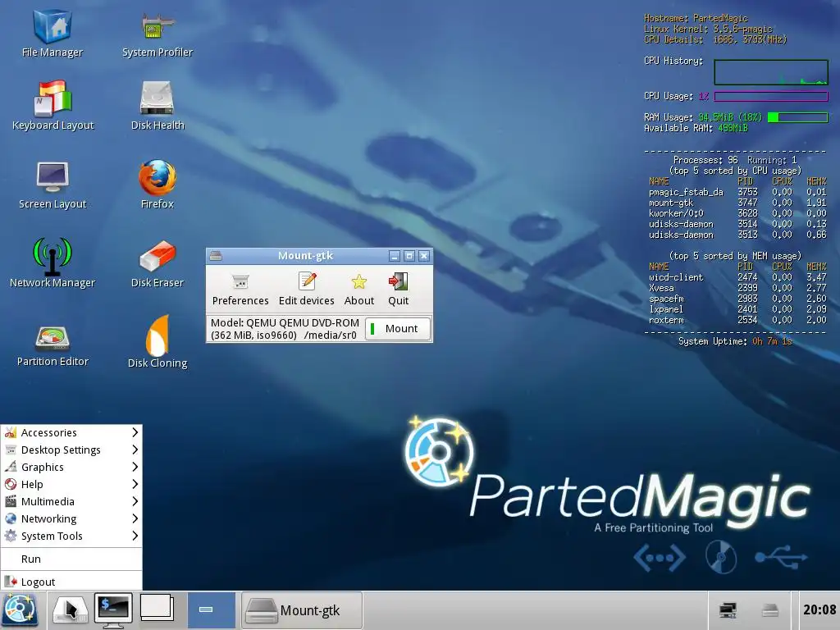Viewport: 840px width, 630px height.
Task: Open the Networking submenu
Action: (71, 518)
